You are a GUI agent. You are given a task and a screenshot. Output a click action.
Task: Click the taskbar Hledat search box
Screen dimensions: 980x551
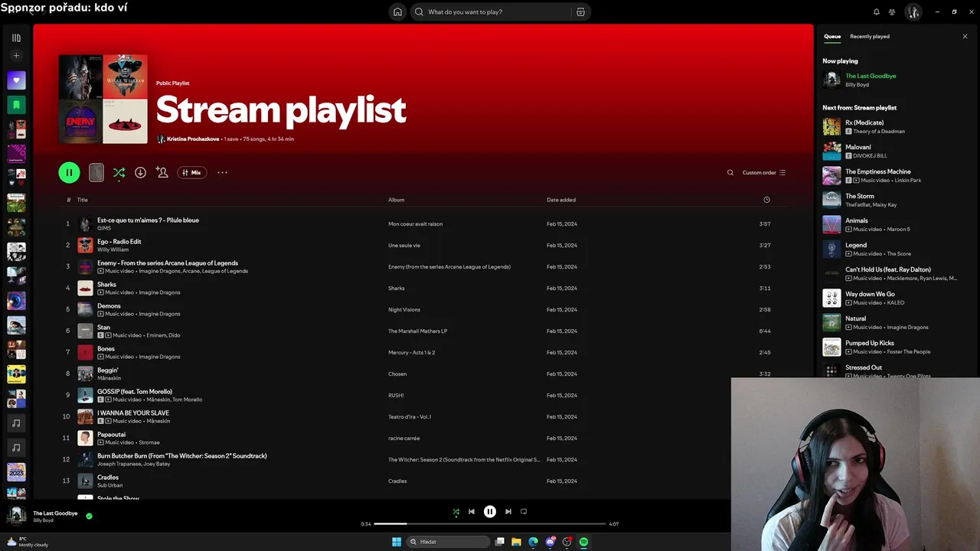(448, 542)
